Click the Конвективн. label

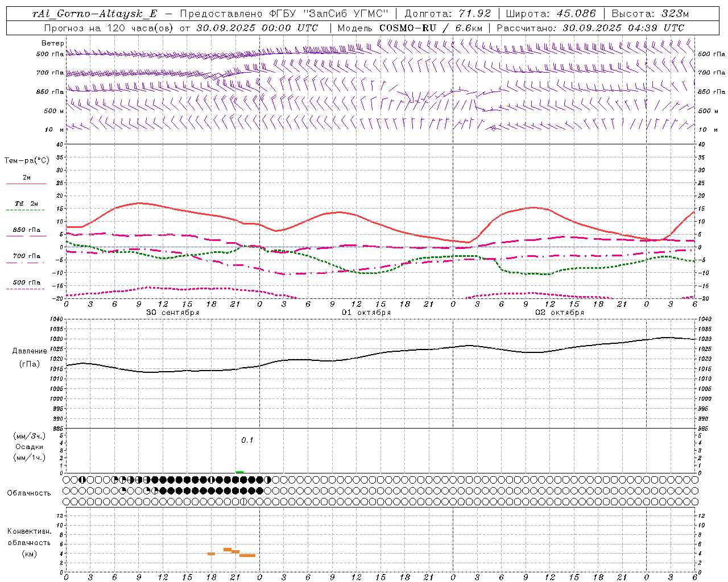(29, 531)
